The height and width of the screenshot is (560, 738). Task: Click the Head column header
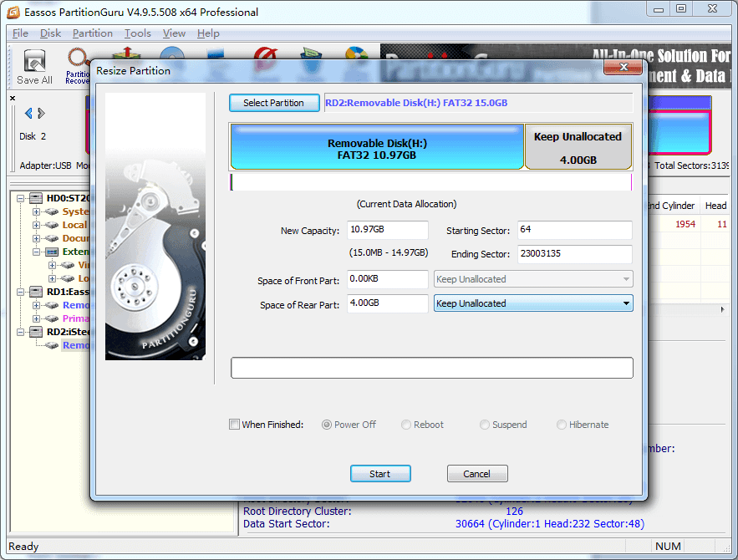(x=715, y=206)
